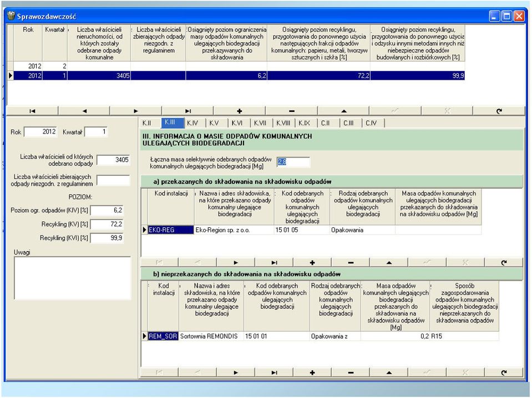
Task: Go to the K.VIII tab
Action: click(x=283, y=123)
